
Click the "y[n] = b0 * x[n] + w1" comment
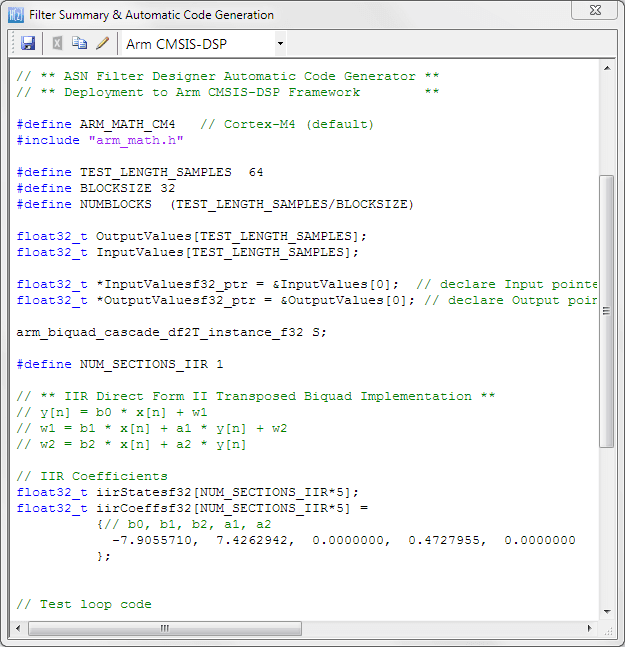click(112, 412)
